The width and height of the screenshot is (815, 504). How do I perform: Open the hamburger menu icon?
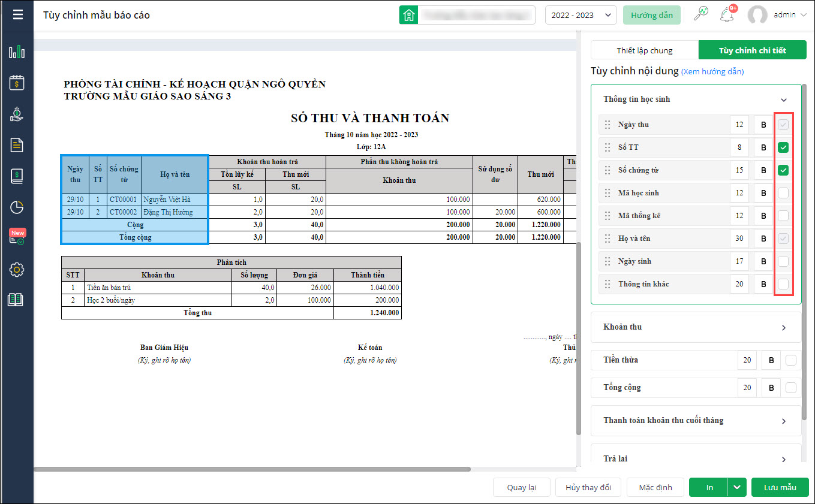(17, 14)
